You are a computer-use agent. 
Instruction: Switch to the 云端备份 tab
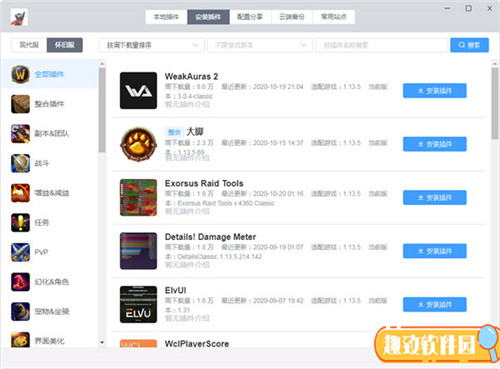[x=292, y=17]
